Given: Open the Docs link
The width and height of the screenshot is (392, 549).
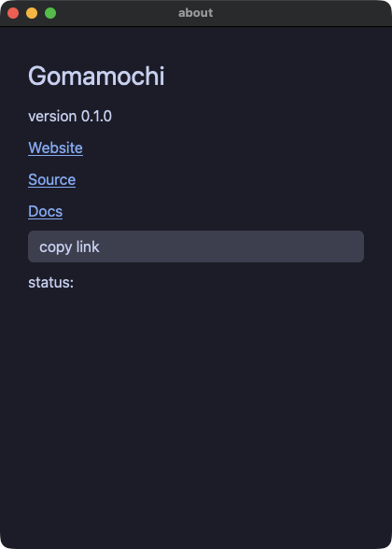Looking at the screenshot, I should point(45,211).
